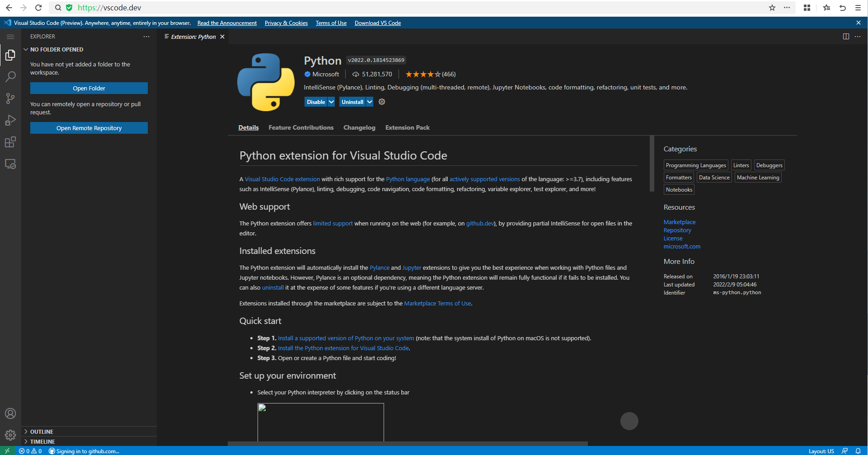Click the Open Folder button
Viewport: 868px width, 455px height.
coord(89,88)
